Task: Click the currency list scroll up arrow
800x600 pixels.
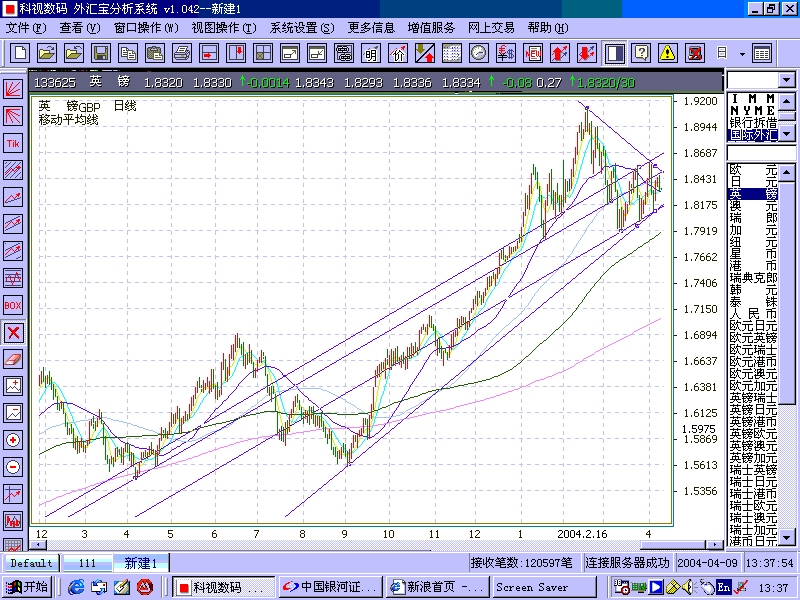Action: pos(786,172)
